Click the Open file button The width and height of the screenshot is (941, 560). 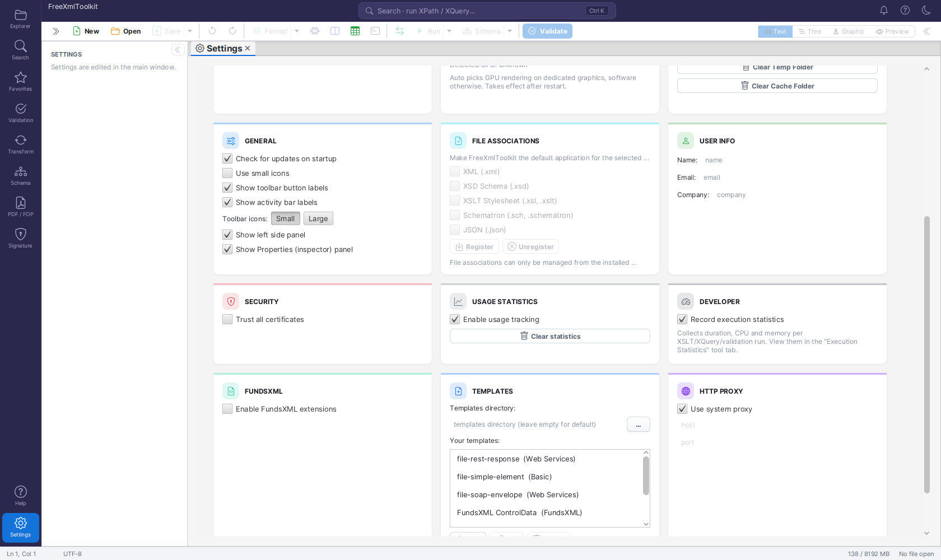coord(126,31)
